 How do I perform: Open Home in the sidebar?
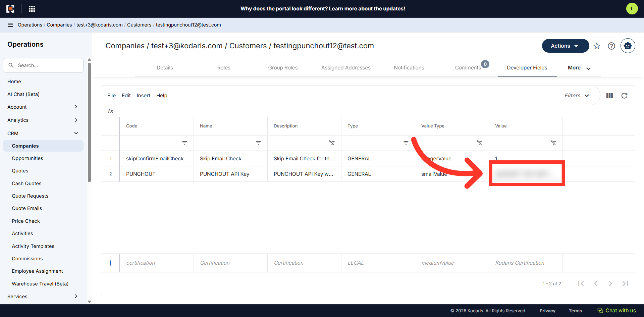coord(14,82)
